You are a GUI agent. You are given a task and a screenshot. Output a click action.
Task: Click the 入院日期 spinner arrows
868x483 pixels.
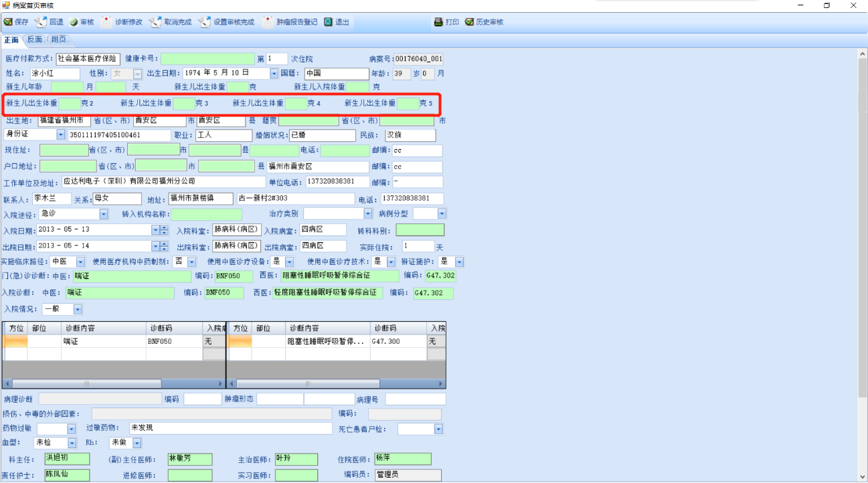165,229
